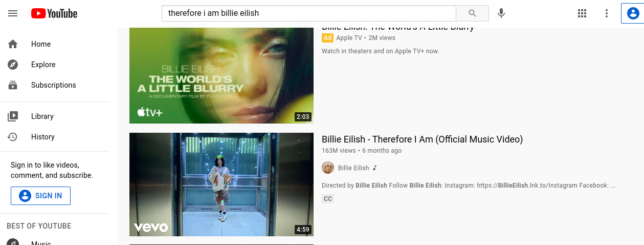The width and height of the screenshot is (644, 245).
Task: Click the search text field
Action: (x=309, y=13)
